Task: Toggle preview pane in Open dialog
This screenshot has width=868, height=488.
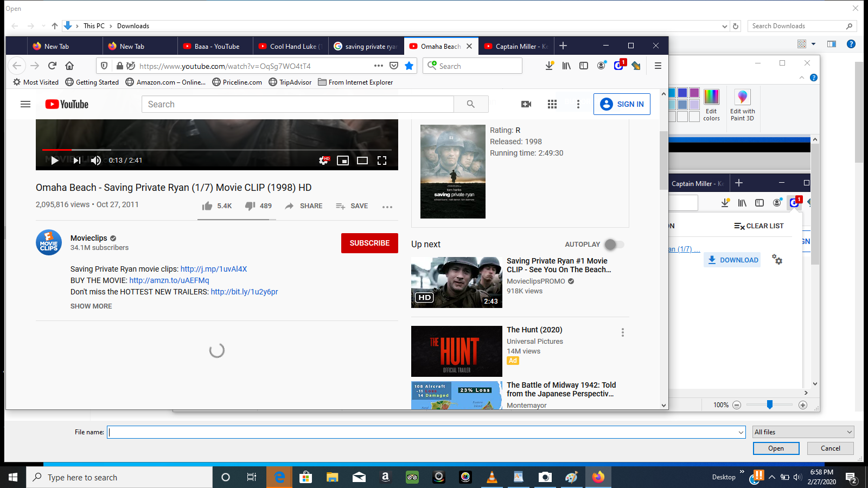Action: (x=832, y=44)
